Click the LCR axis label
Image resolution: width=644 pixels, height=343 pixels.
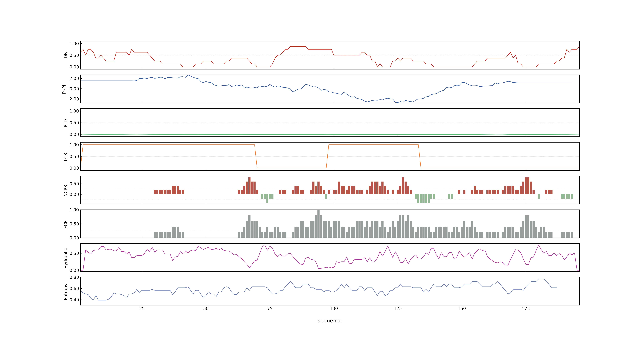pos(66,157)
